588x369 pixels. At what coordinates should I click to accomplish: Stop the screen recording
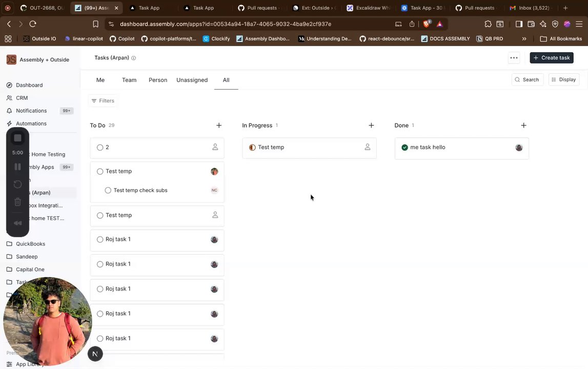[17, 138]
